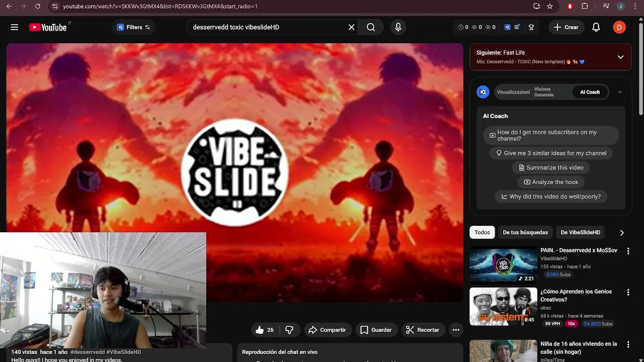Collapse the vidIQ AI Coach panel
The image size is (644, 362).
620,92
